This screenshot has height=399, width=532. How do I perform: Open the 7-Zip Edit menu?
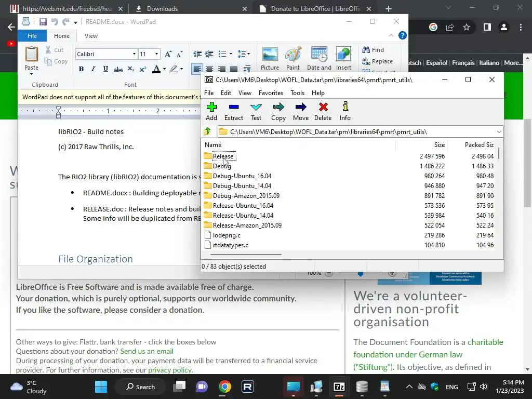(225, 93)
